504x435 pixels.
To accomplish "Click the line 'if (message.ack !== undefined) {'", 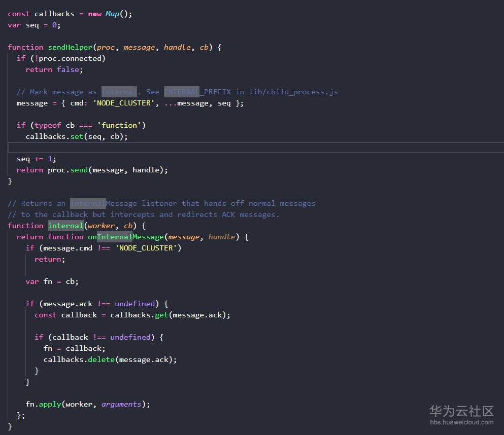I will (x=97, y=304).
